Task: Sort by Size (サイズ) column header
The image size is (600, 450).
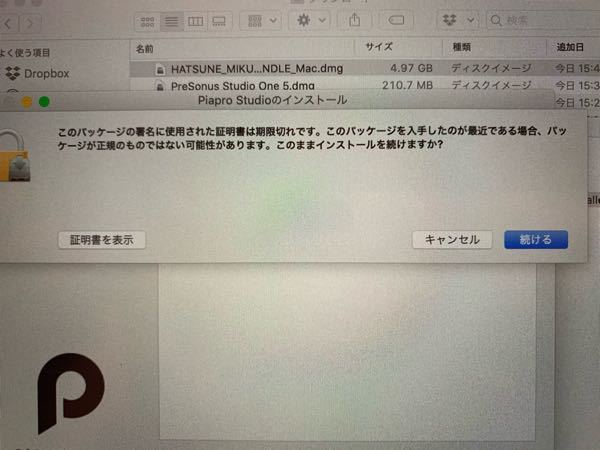Action: pos(379,47)
